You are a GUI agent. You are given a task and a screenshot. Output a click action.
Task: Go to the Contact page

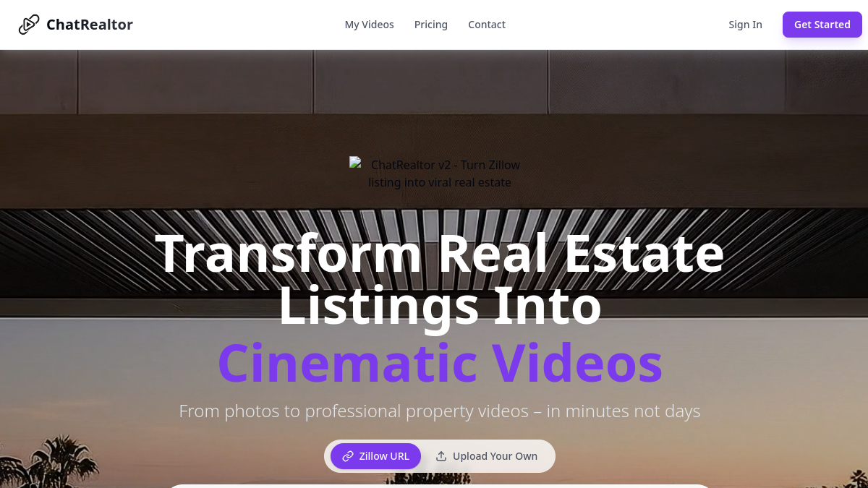pyautogui.click(x=487, y=25)
